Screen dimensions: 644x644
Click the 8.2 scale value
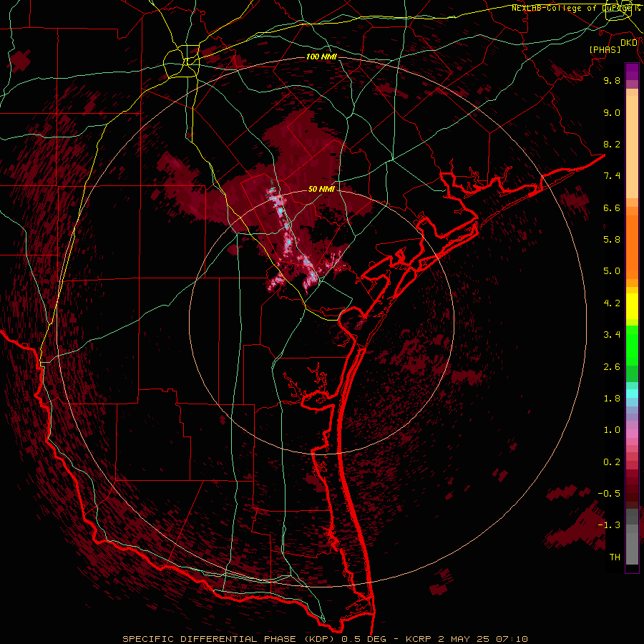612,144
